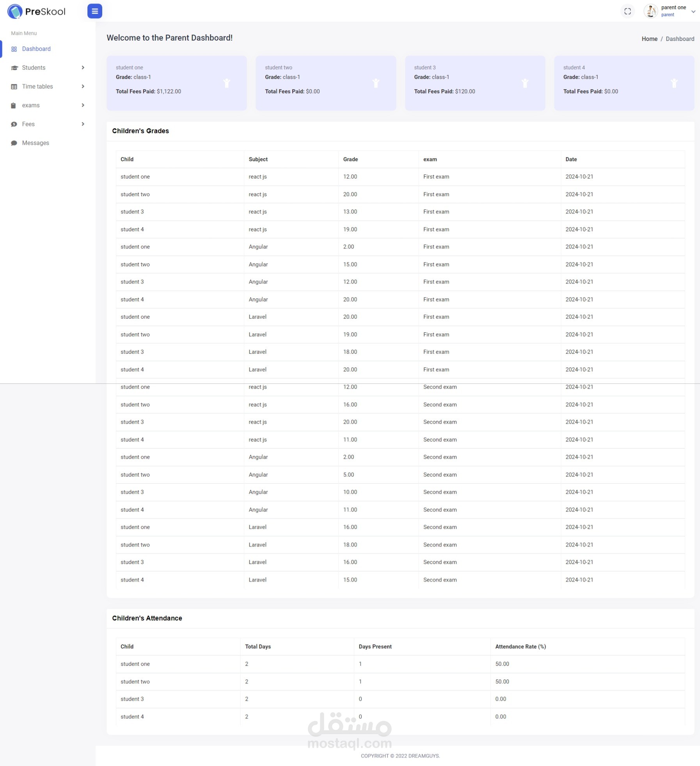Click the PreSkool logo
This screenshot has width=700, height=766.
(x=36, y=11)
